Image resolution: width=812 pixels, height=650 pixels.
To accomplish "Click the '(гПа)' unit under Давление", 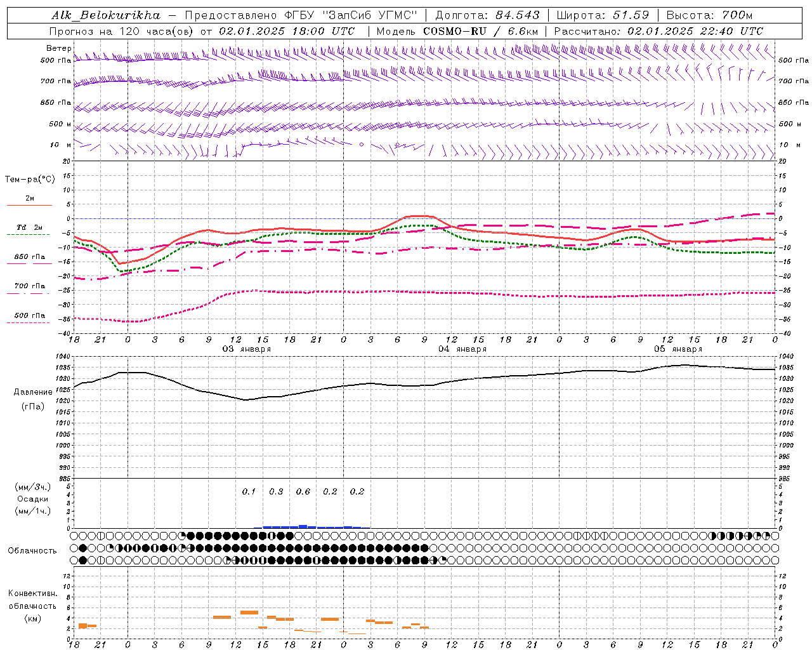I will pos(33,406).
